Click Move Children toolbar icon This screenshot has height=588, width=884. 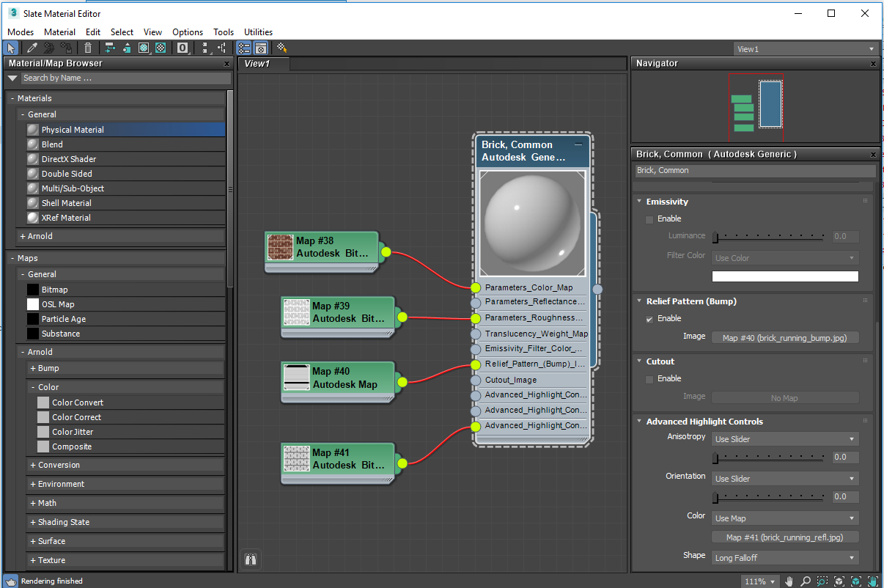110,48
